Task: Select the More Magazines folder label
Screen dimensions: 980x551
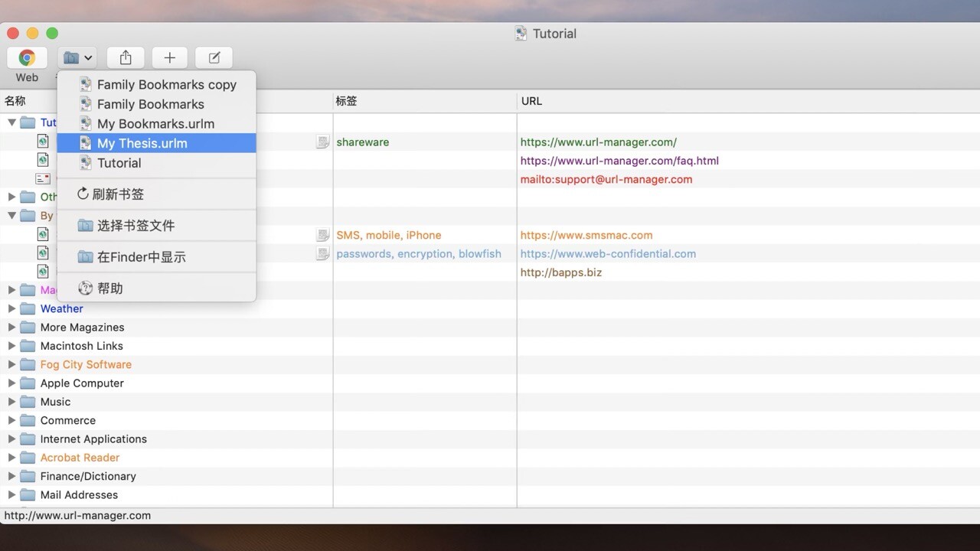Action: point(82,328)
